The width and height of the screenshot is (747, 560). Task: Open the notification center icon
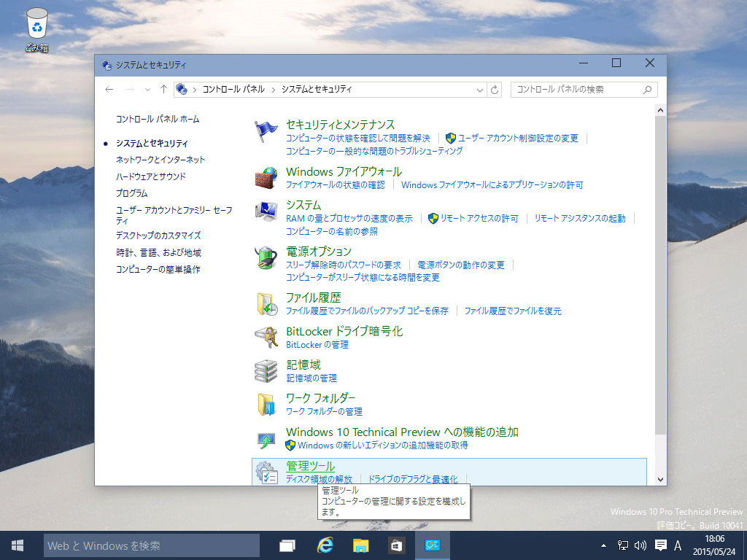(x=660, y=545)
